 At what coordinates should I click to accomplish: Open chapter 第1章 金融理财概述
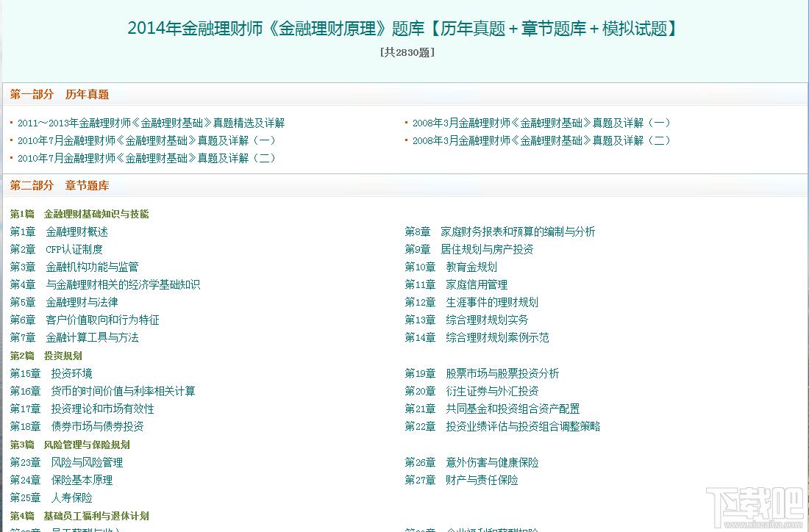click(x=59, y=232)
